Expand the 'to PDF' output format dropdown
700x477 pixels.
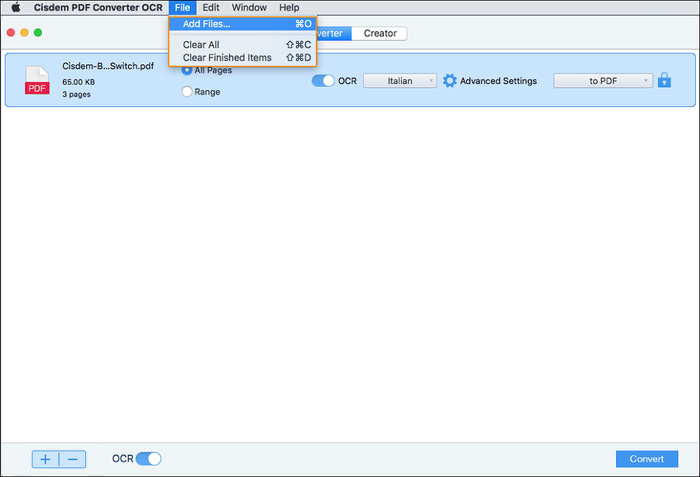click(603, 81)
